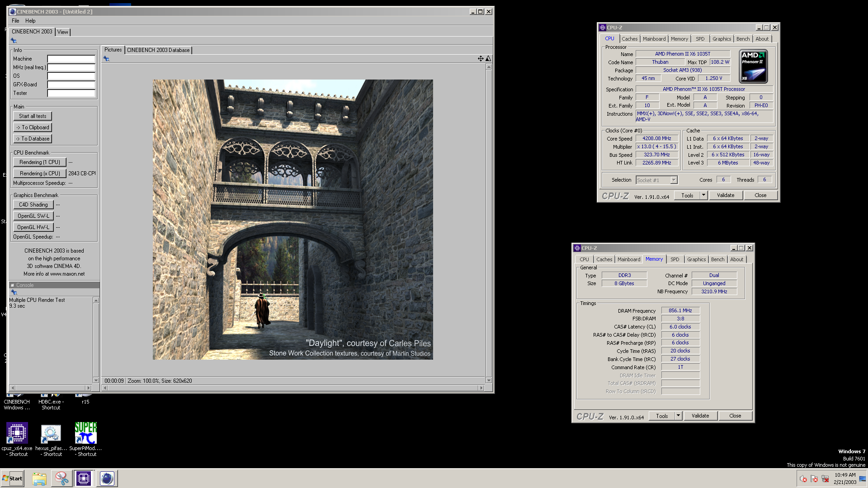Image resolution: width=868 pixels, height=488 pixels.
Task: Click the Start all tests button
Action: 33,116
